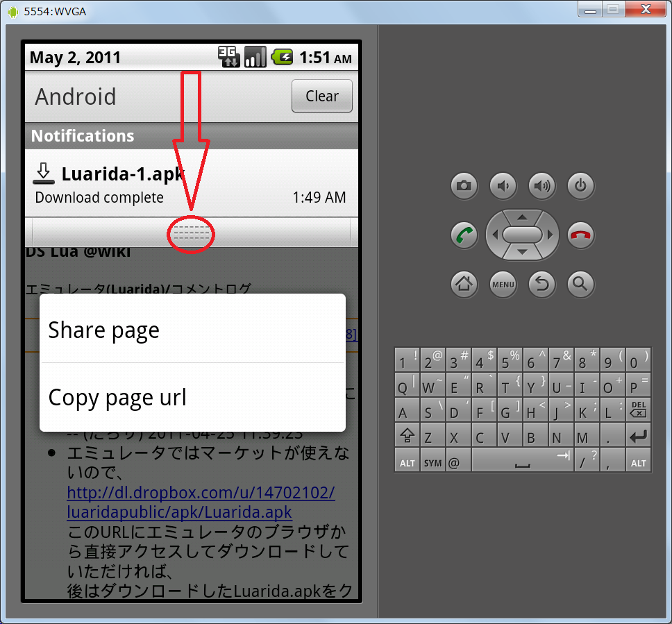Screen dimensions: 672x624
Task: Click the comma key on emulator keyboard
Action: pyautogui.click(x=612, y=459)
